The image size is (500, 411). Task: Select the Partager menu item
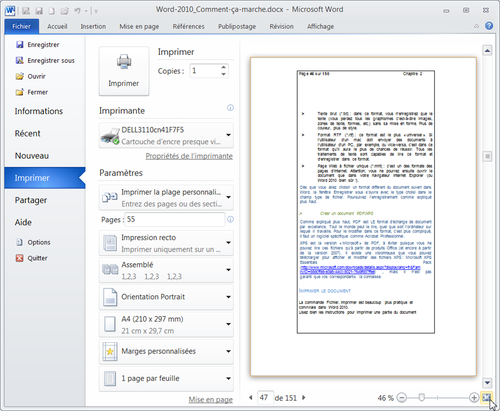(31, 200)
